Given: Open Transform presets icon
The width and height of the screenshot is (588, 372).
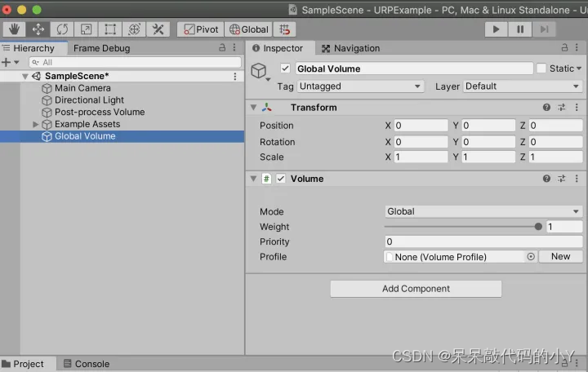Looking at the screenshot, I should click(561, 108).
